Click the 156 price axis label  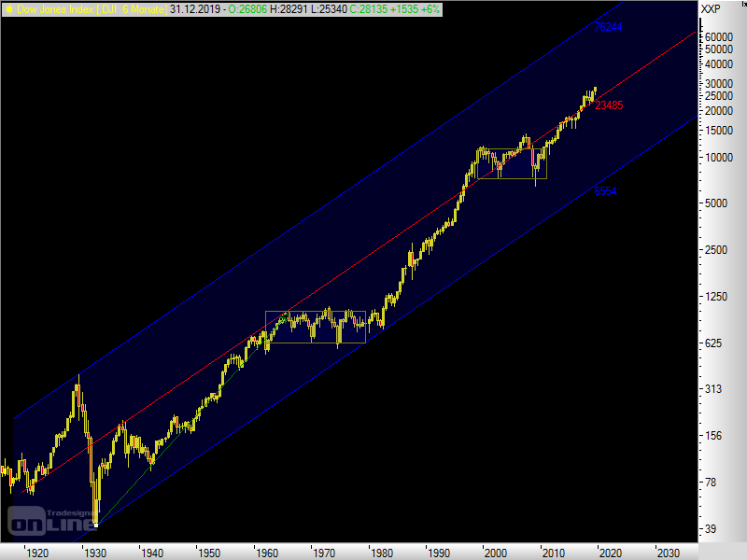click(713, 436)
